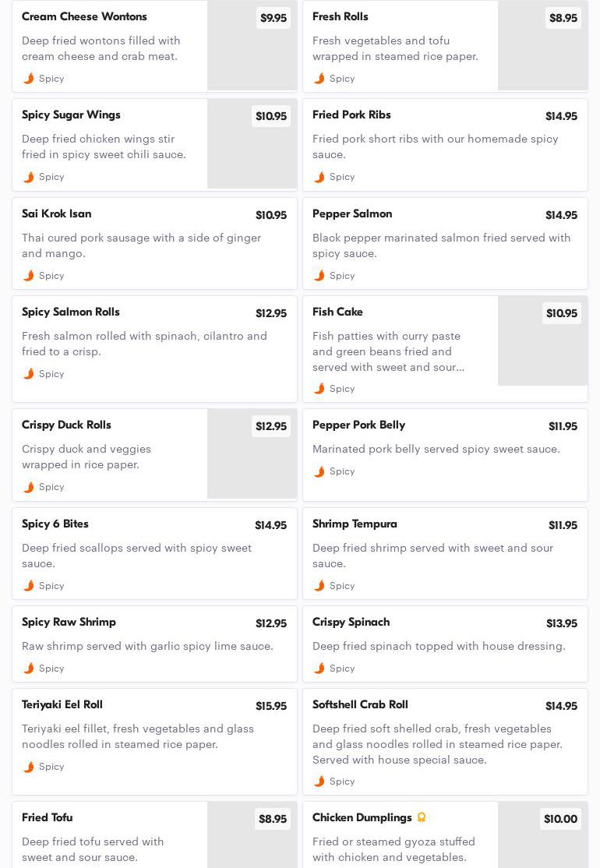Viewport: 600px width, 868px height.
Task: Open the Fish Cake item photo placeholder
Action: [x=542, y=340]
